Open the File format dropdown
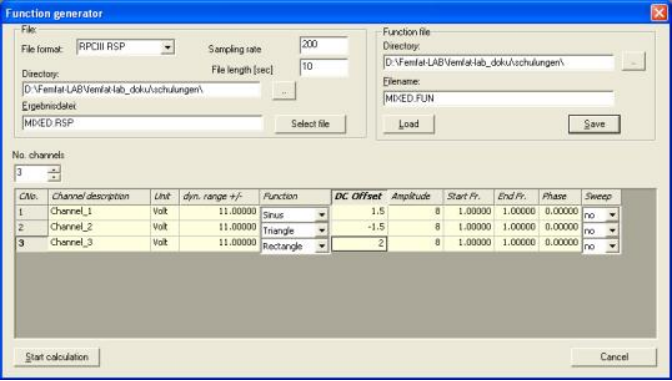The image size is (672, 381). point(168,47)
